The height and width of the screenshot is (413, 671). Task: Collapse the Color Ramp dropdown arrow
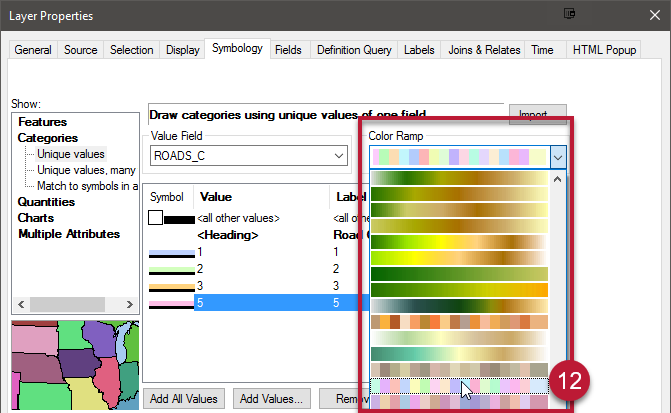click(558, 157)
